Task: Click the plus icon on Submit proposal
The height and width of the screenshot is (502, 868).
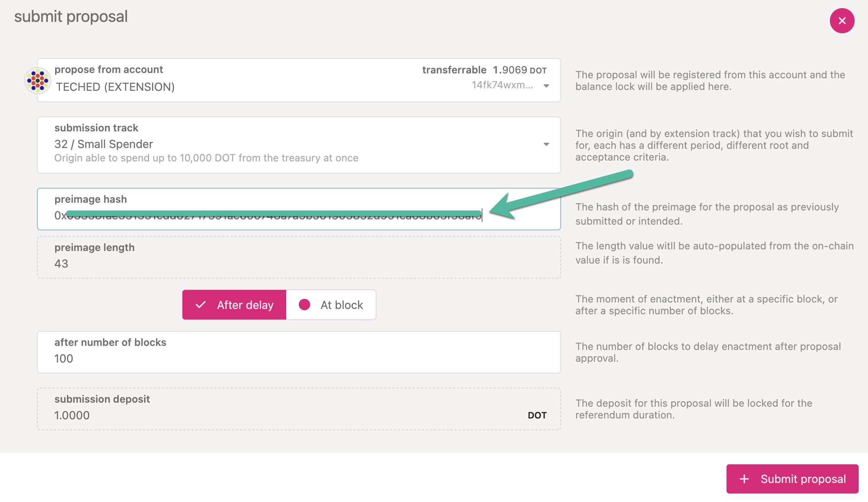Action: point(744,479)
